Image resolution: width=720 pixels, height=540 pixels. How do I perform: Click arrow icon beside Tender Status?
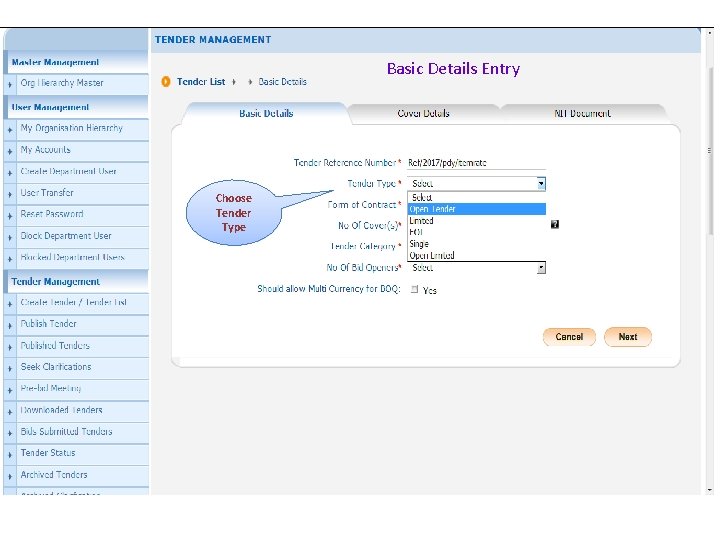tap(10, 455)
